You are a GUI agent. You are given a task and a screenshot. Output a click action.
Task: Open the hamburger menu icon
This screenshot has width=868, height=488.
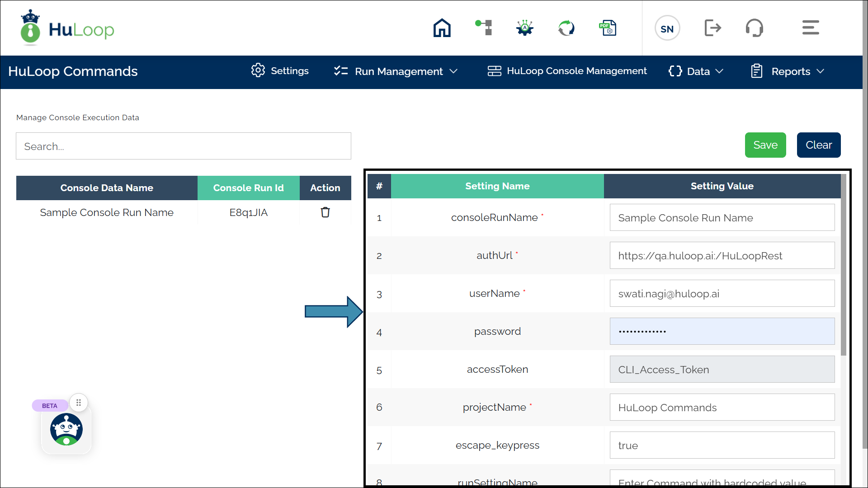click(810, 28)
